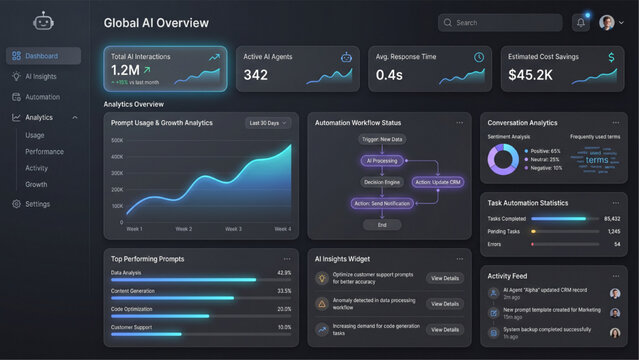Click robot icon on Active AI Agents card
The image size is (639, 360).
pyautogui.click(x=346, y=57)
